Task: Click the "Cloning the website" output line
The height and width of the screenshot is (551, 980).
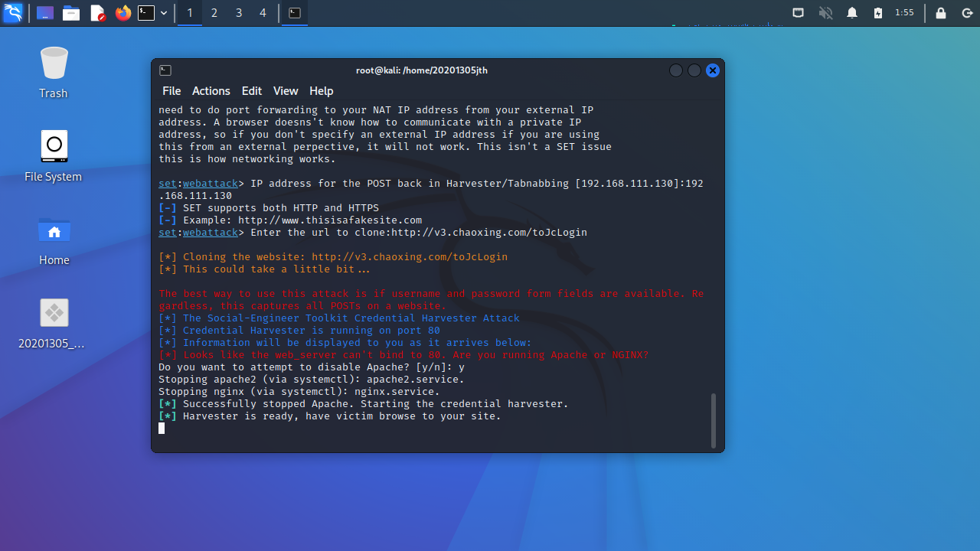Action: tap(333, 257)
